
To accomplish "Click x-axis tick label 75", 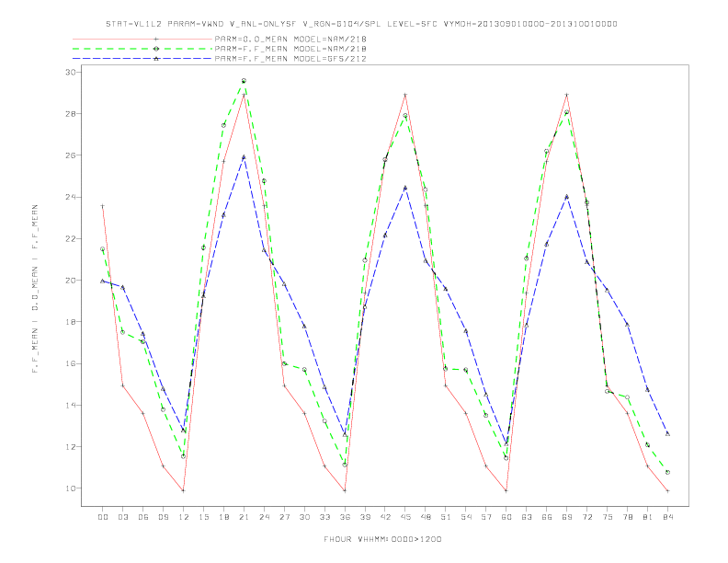I will click(x=608, y=517).
